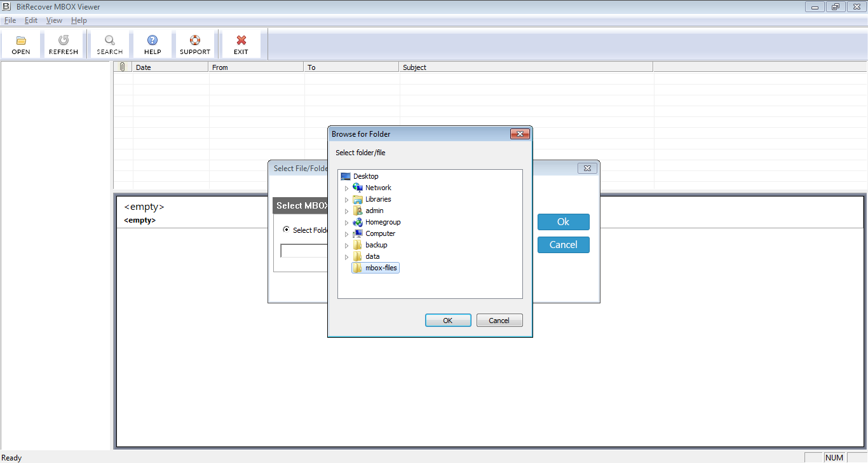Open the Edit menu
This screenshot has width=868, height=463.
pyautogui.click(x=31, y=20)
